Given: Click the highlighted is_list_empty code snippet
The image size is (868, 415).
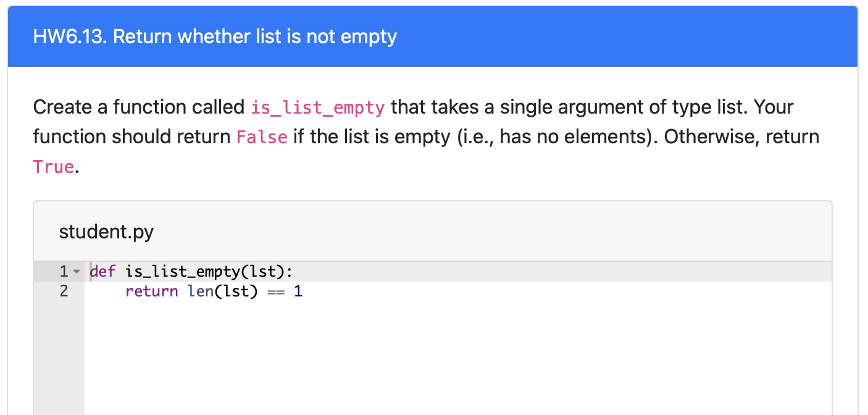Looking at the screenshot, I should pos(317,107).
